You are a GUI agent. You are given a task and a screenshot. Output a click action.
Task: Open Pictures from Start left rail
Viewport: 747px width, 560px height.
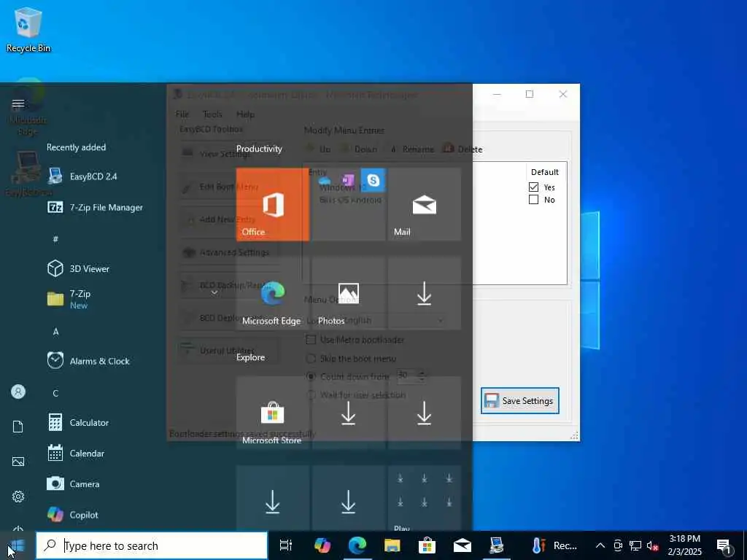[x=18, y=462]
